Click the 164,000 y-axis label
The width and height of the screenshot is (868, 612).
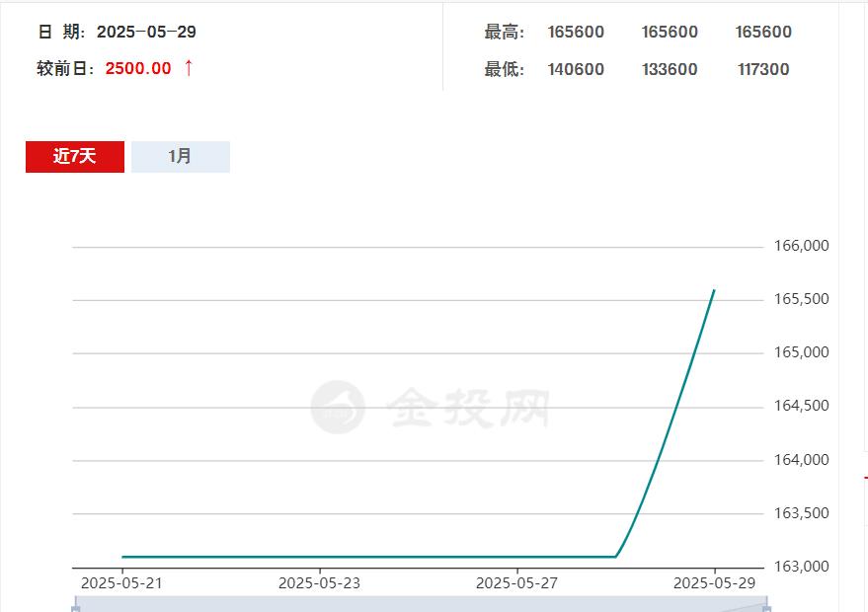pyautogui.click(x=801, y=459)
